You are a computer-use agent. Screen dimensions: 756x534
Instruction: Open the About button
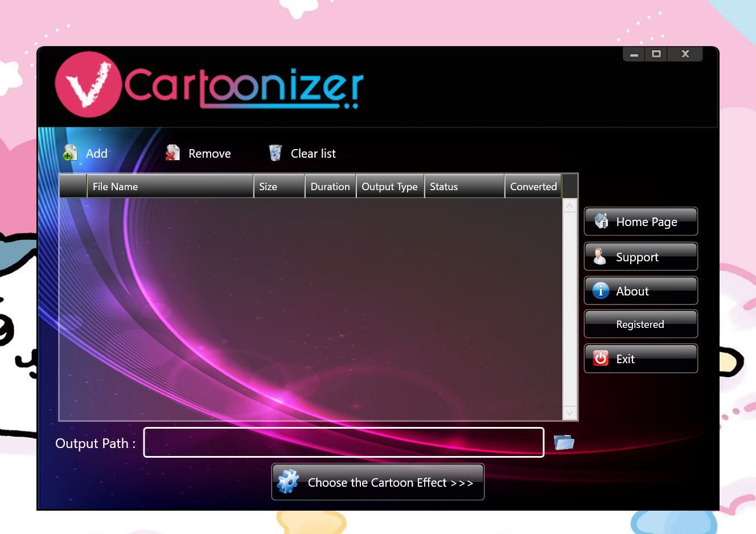(x=640, y=291)
